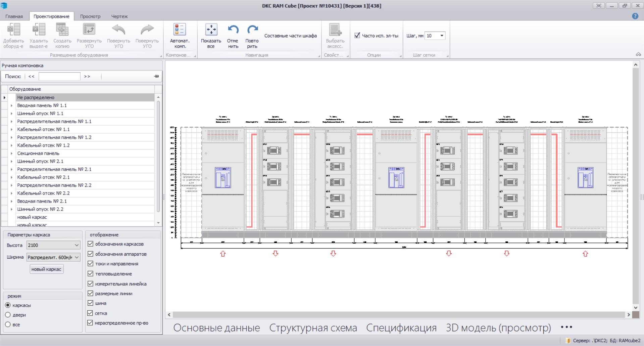
Task: Click Показать все navigation icon
Action: [x=211, y=30]
